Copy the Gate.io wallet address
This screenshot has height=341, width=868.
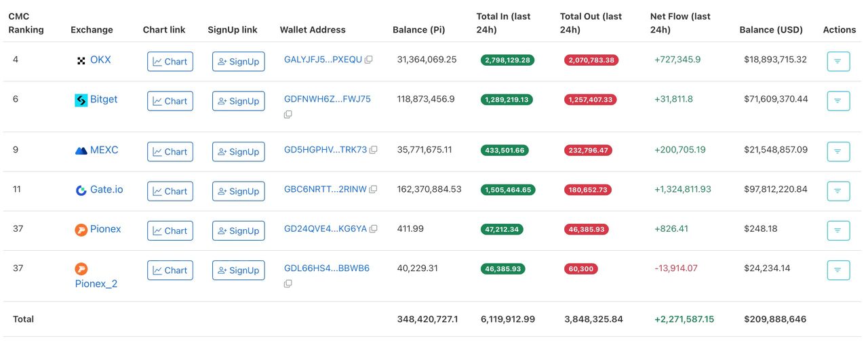click(373, 189)
